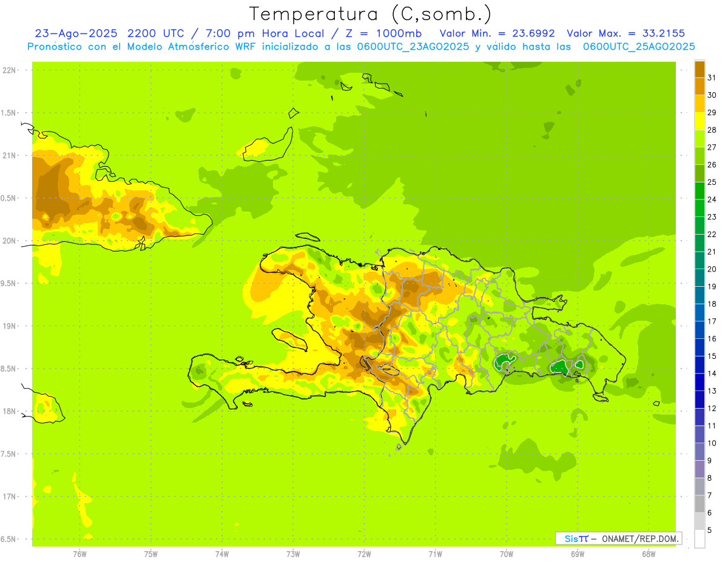
Task: Click the teal swatch between 19 and 20
Action: tap(699, 277)
